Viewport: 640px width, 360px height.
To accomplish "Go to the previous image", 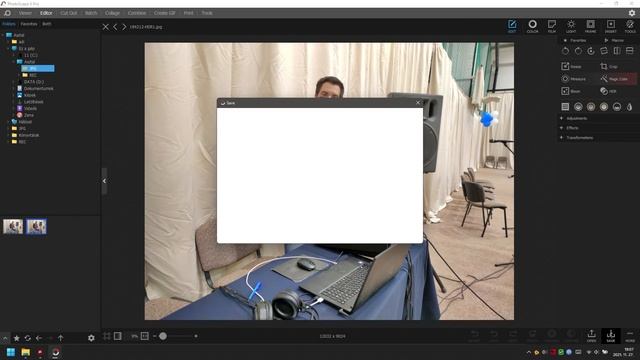I will (x=116, y=27).
